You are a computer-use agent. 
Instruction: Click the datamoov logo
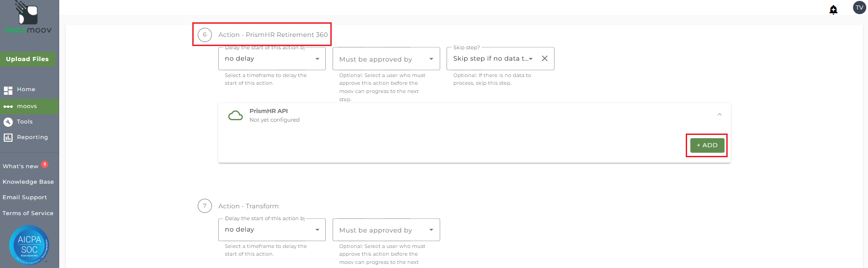28,17
